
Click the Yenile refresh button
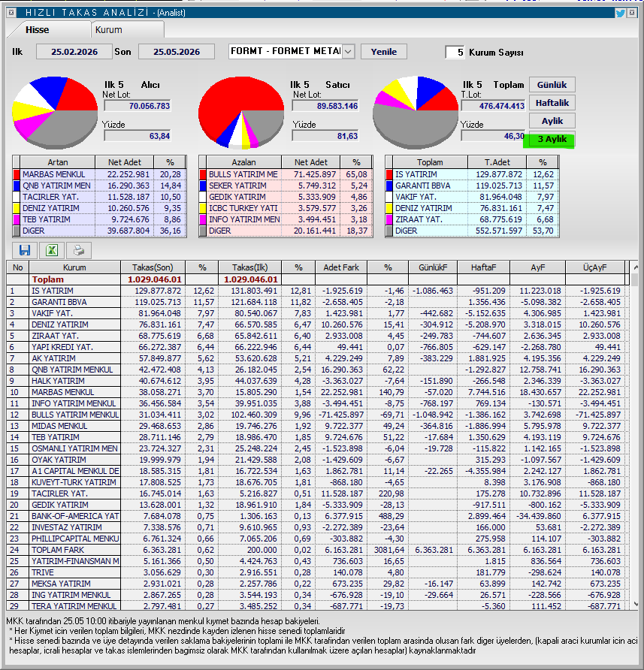pyautogui.click(x=383, y=52)
